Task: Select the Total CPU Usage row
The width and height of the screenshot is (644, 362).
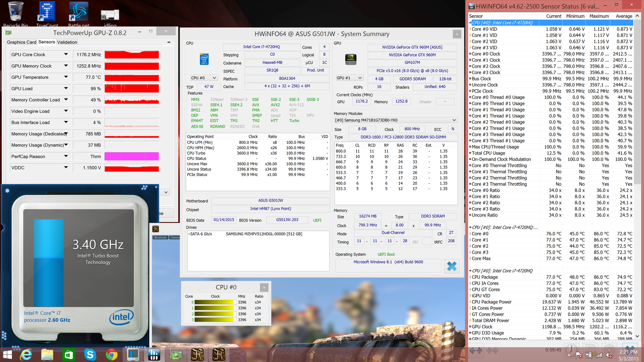Action: [551, 153]
